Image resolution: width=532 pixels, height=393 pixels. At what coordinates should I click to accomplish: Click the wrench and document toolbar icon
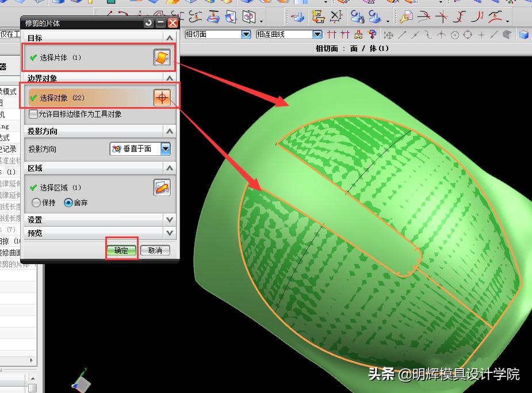(406, 16)
